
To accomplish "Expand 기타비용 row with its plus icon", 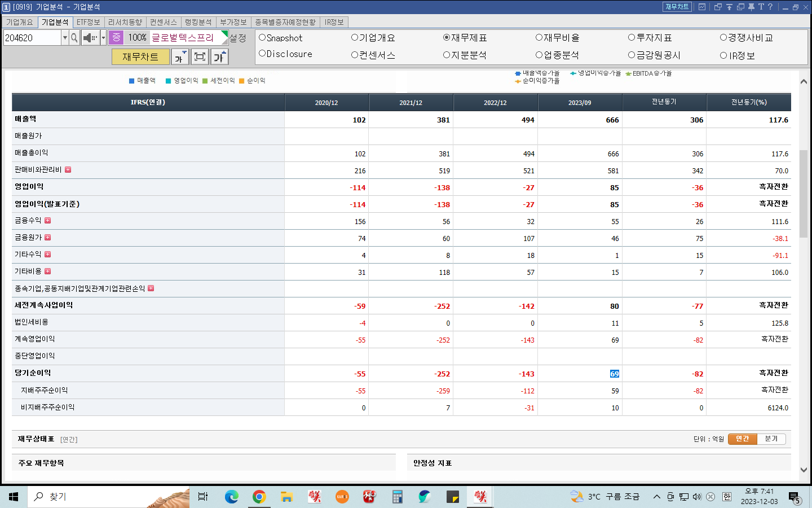I will [47, 271].
